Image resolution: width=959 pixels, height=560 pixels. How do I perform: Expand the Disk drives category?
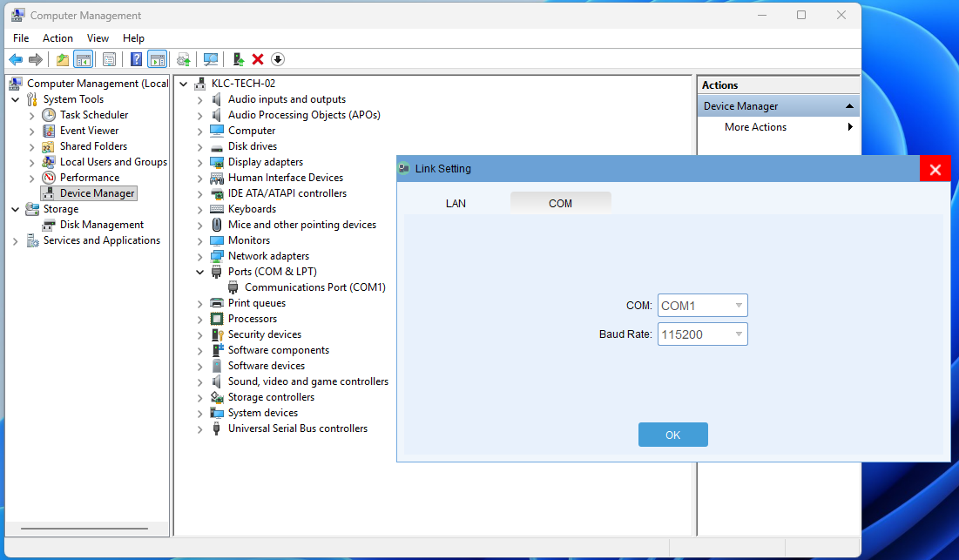[200, 146]
